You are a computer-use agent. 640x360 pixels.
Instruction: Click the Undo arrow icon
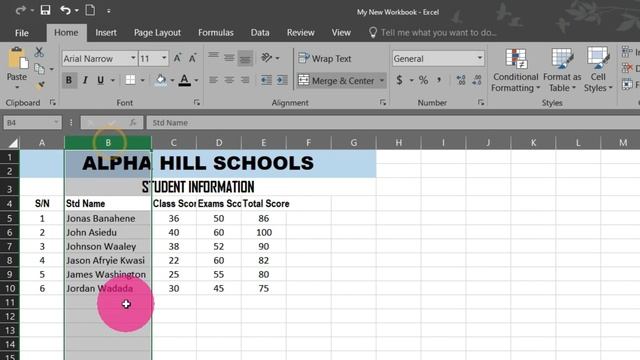65,10
